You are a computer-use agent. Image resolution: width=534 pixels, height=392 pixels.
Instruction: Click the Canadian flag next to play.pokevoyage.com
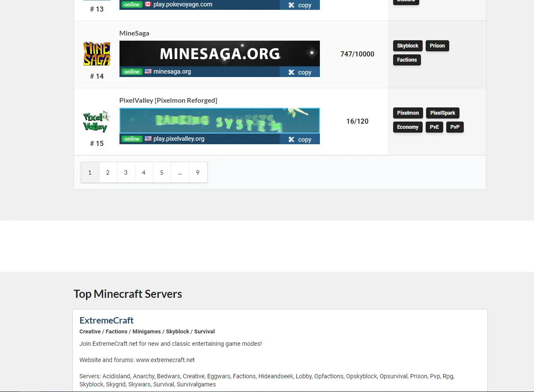coord(148,4)
